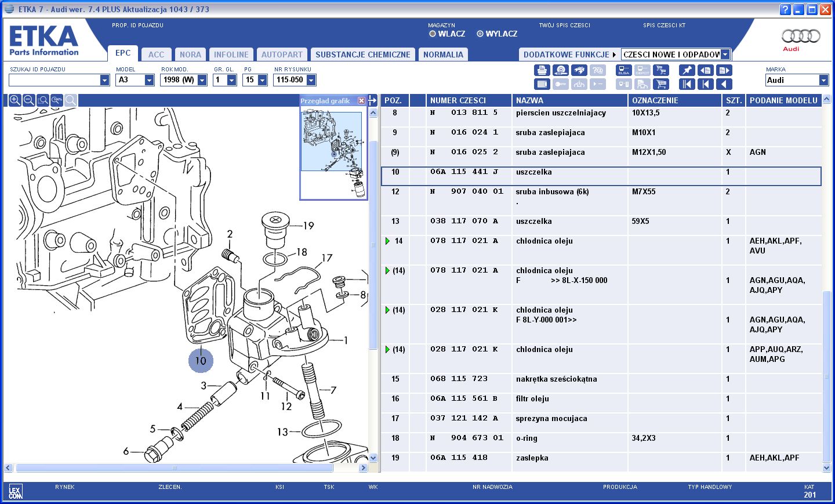Expand the (14) row with APP,AUQ,ARZ
This screenshot has height=504, width=835.
click(x=388, y=349)
